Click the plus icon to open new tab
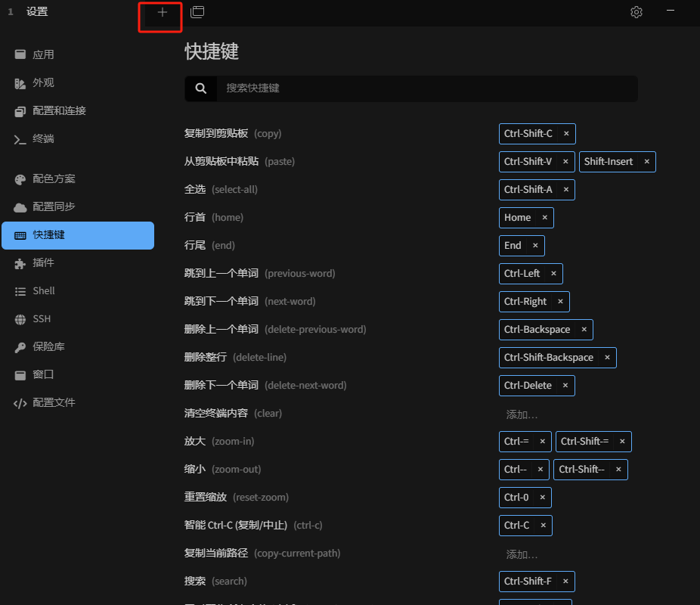700x605 pixels. coord(162,12)
